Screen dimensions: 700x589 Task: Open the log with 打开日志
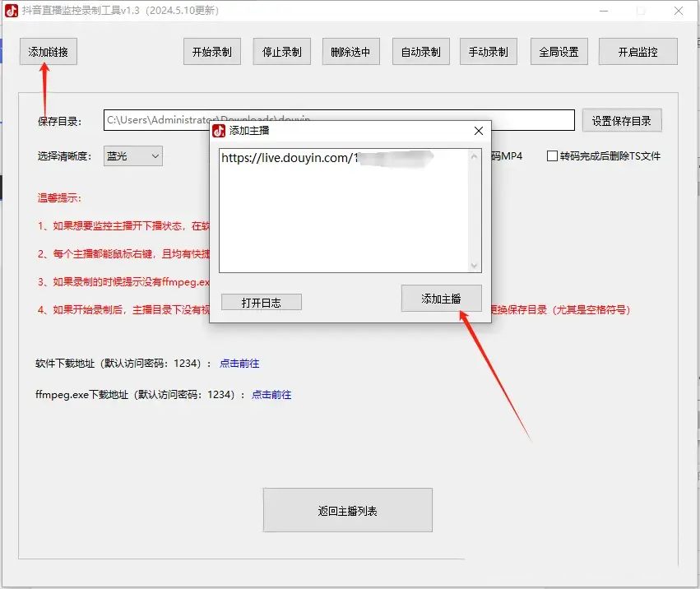(x=261, y=302)
